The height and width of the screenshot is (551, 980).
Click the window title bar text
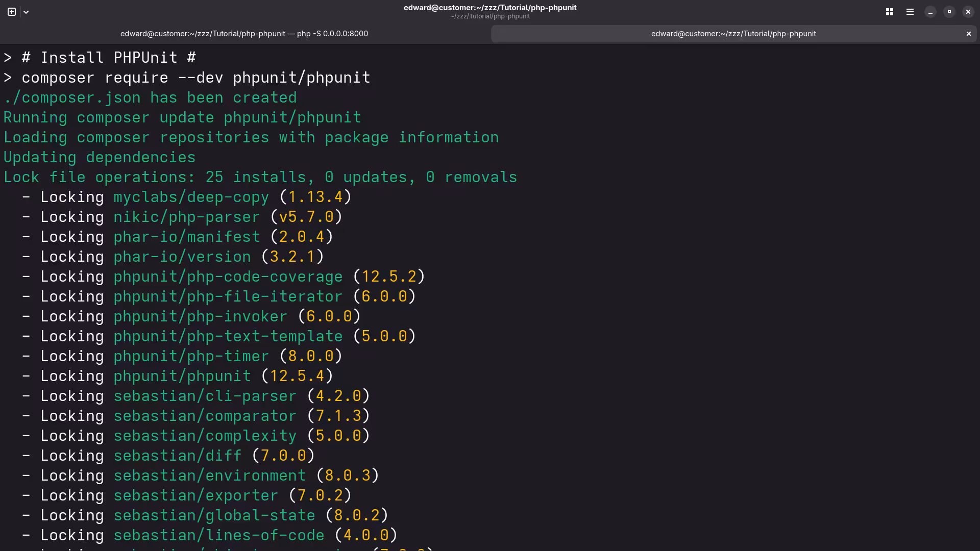click(489, 7)
